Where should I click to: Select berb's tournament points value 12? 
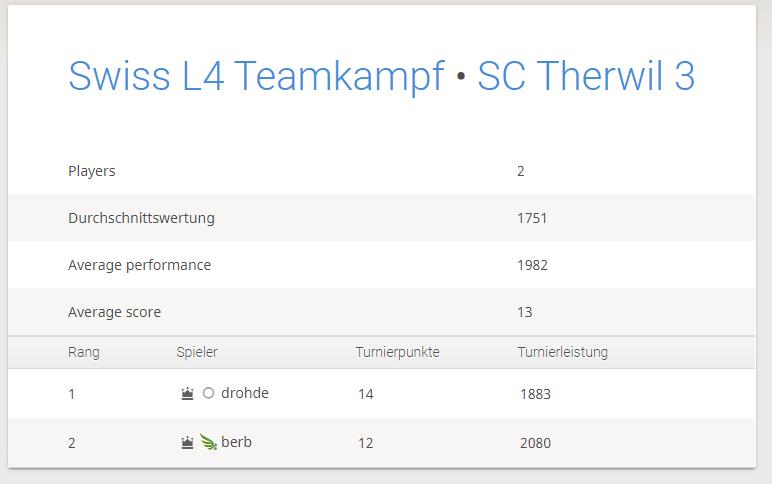tap(366, 443)
